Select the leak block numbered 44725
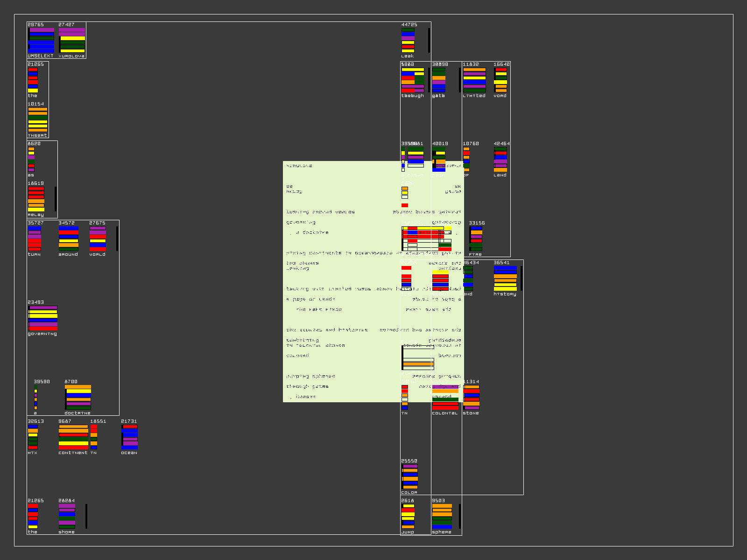747x560 pixels. tap(408, 40)
